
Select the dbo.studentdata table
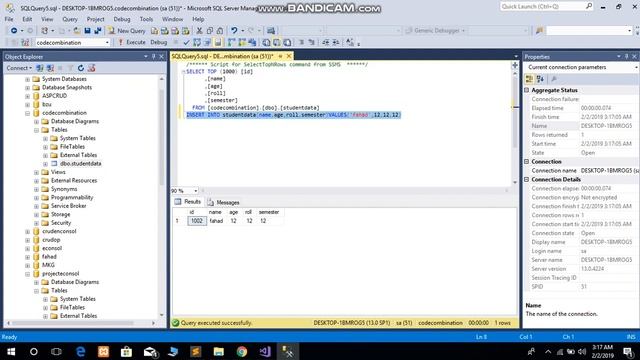coord(80,164)
